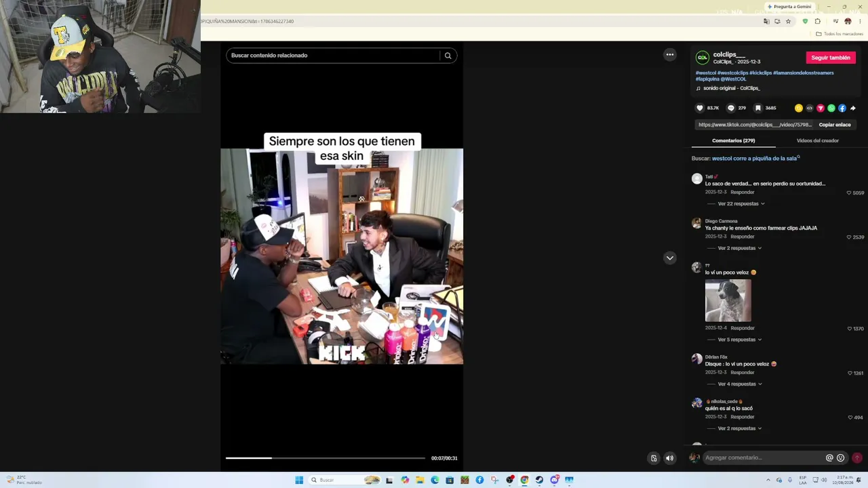
Task: Open the dog image in the comment
Action: [728, 300]
